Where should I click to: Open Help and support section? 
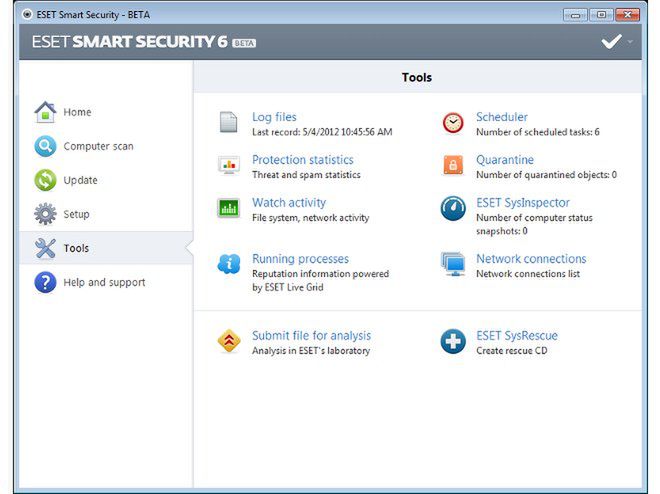[104, 282]
